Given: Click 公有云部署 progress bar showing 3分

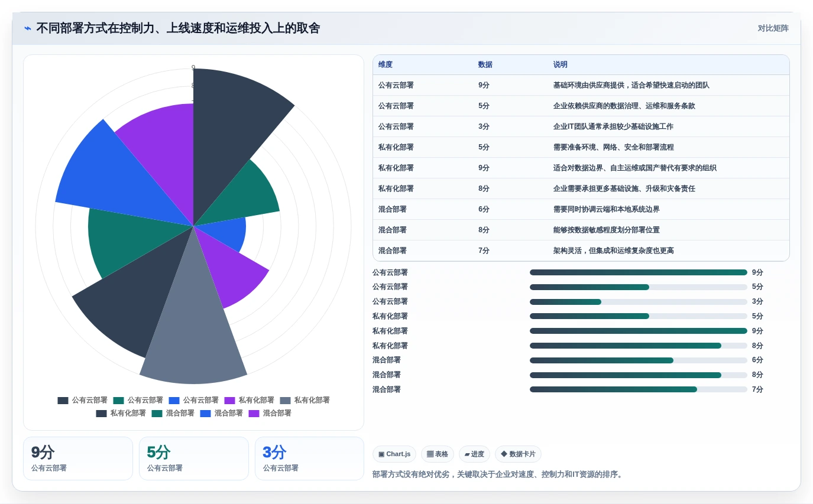Looking at the screenshot, I should (x=639, y=302).
